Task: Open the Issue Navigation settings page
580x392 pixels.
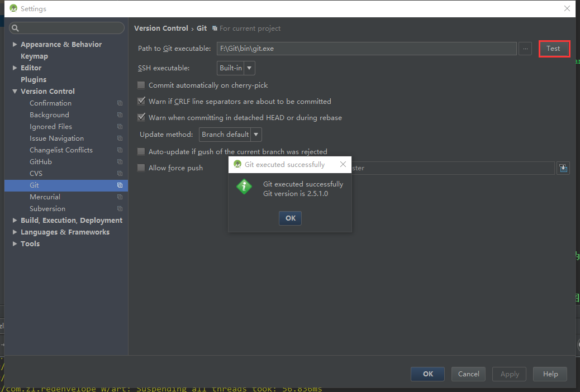Action: [56, 138]
